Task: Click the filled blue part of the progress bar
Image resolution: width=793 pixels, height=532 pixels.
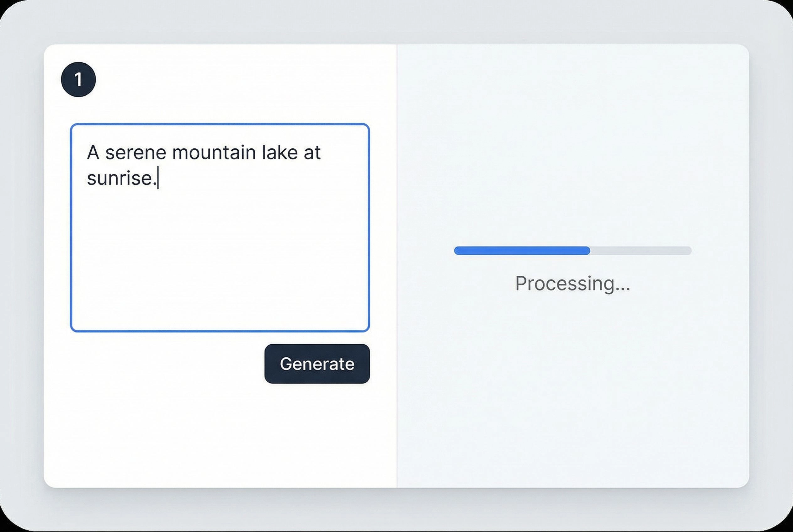Action: point(522,251)
